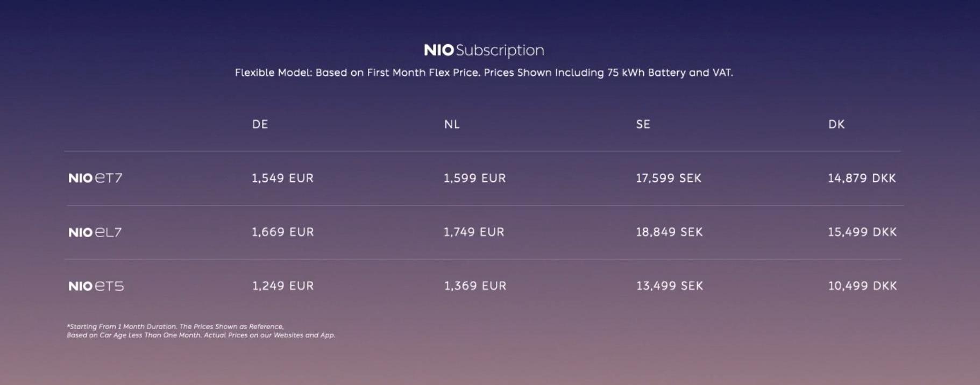Click the Flexible Model subtitle text

point(484,73)
